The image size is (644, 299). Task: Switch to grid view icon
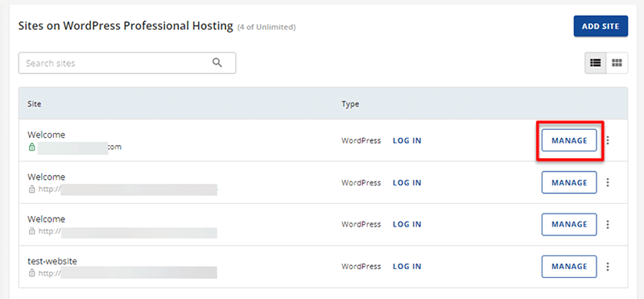(617, 63)
